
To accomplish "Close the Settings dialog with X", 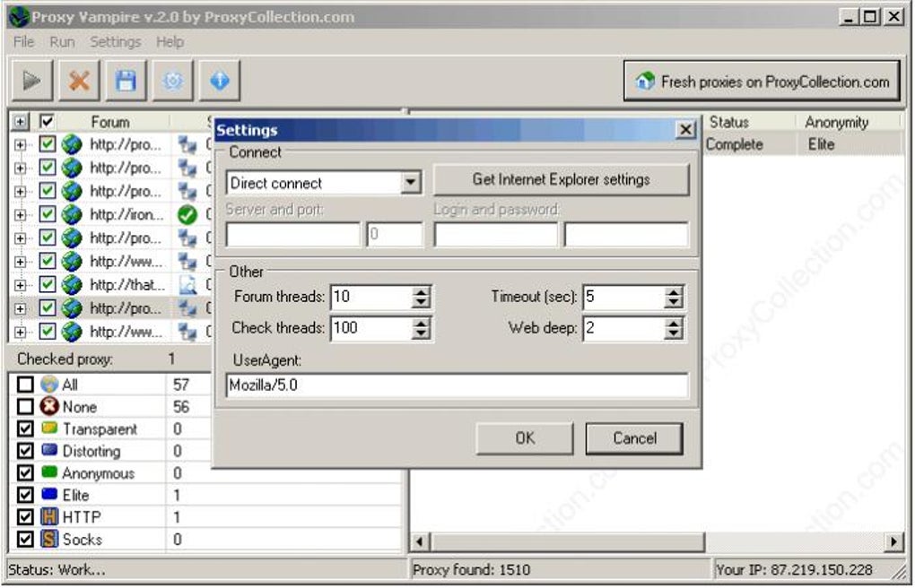I will (685, 129).
